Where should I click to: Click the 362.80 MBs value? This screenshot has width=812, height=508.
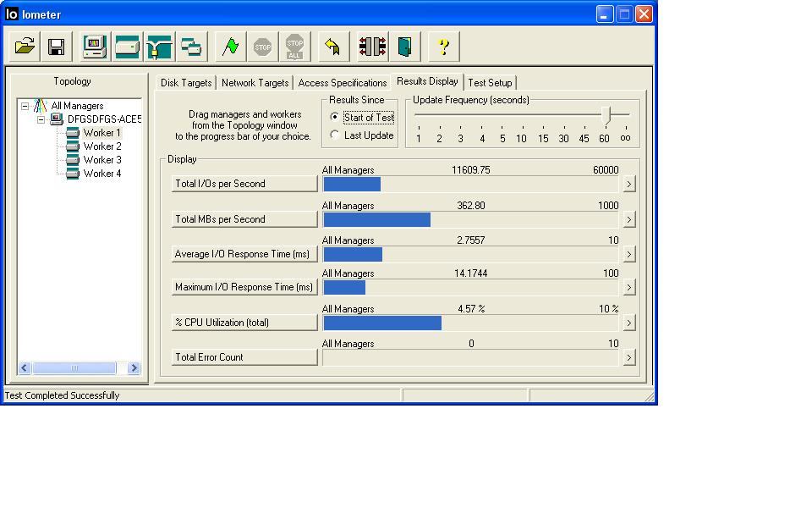[471, 206]
